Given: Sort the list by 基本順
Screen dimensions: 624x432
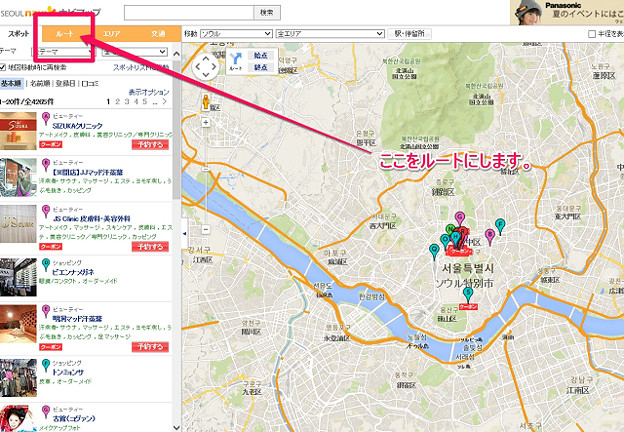Looking at the screenshot, I should click(12, 83).
